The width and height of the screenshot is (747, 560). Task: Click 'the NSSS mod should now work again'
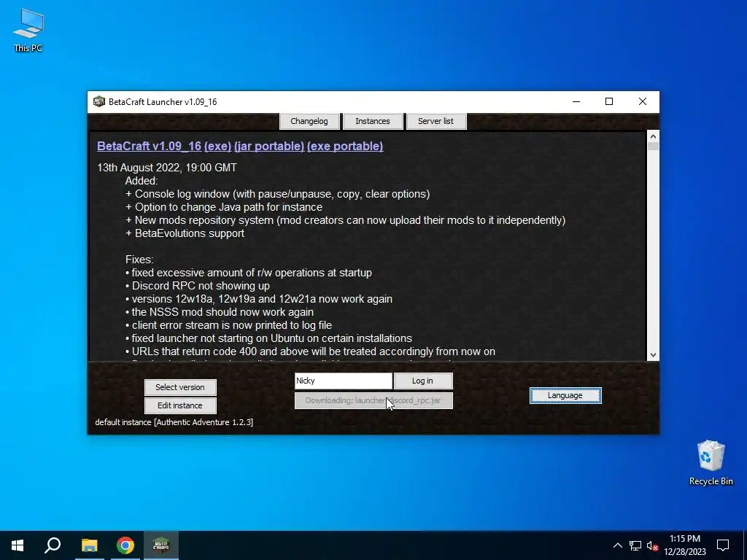pyautogui.click(x=220, y=312)
